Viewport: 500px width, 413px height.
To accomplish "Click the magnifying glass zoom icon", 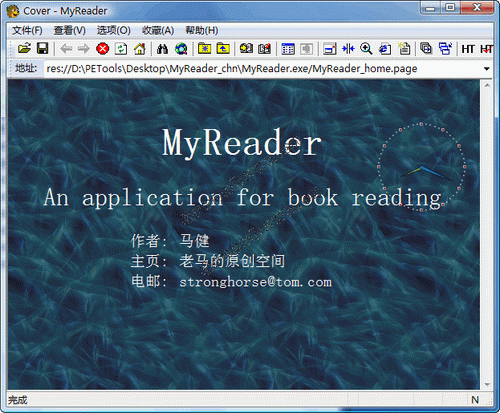I will [366, 49].
